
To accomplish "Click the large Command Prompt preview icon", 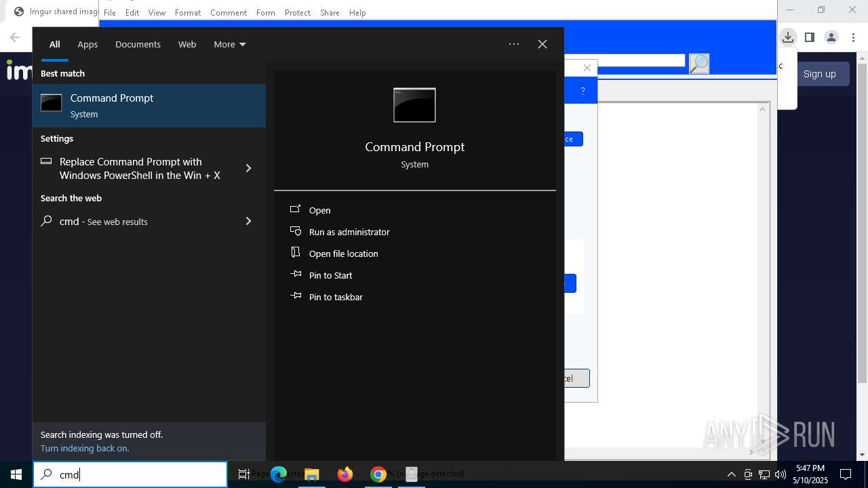I will point(414,105).
